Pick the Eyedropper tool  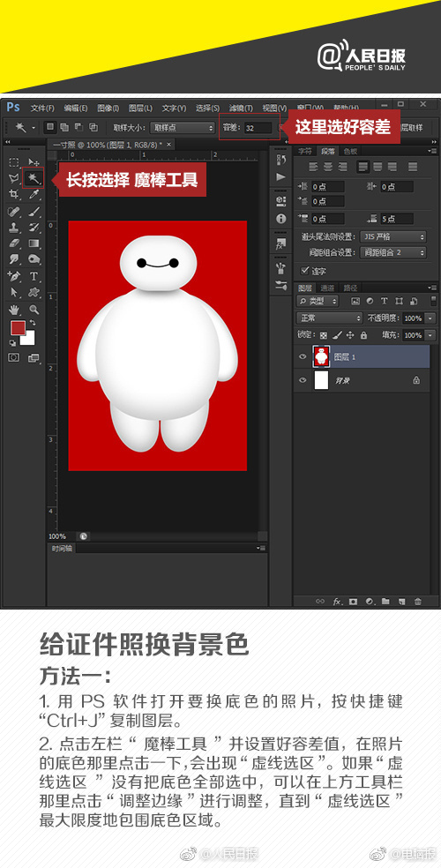[34, 194]
